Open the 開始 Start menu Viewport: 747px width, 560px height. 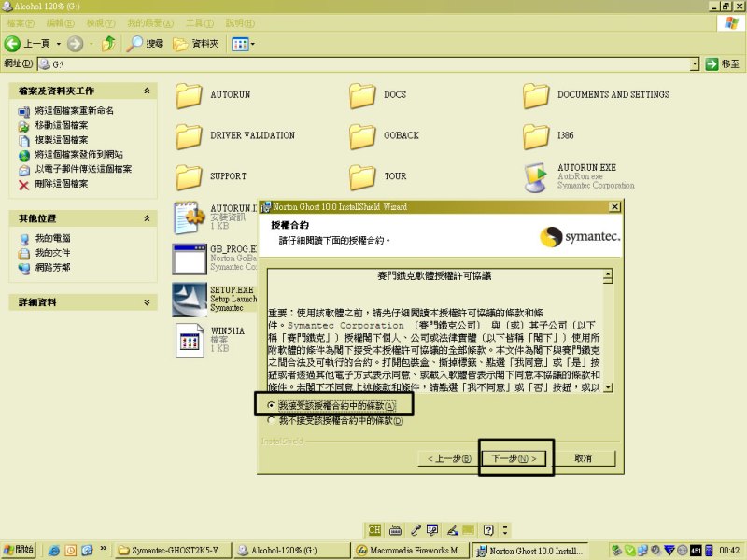point(19,550)
